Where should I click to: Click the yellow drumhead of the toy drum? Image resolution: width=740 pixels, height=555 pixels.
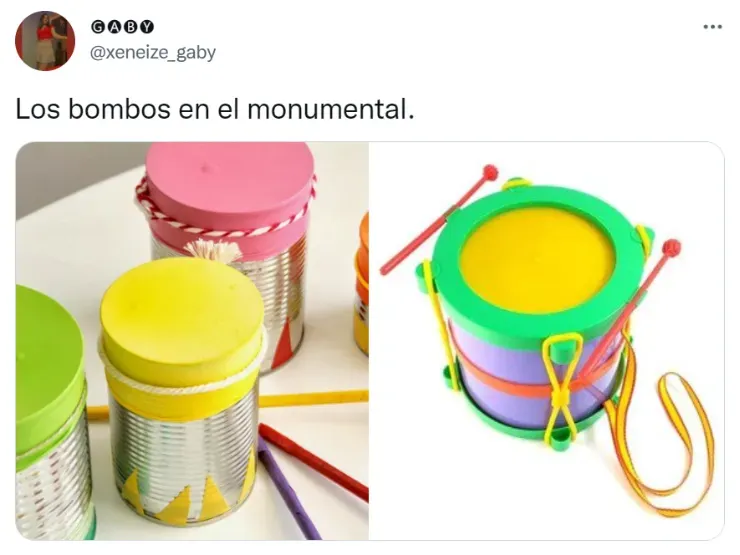537,260
